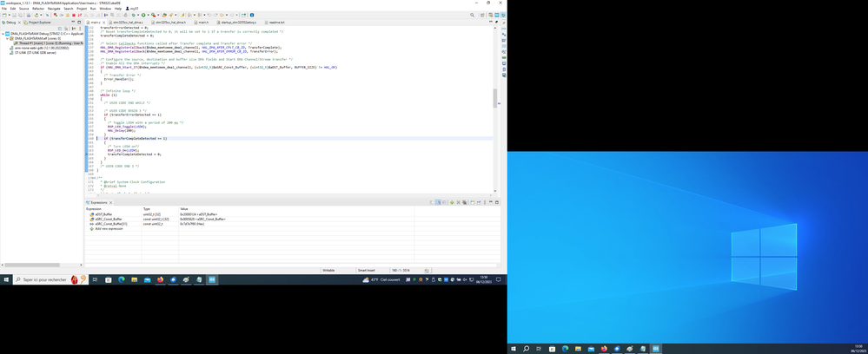Close the Expressions view tab
The height and width of the screenshot is (354, 868).
[x=110, y=202]
